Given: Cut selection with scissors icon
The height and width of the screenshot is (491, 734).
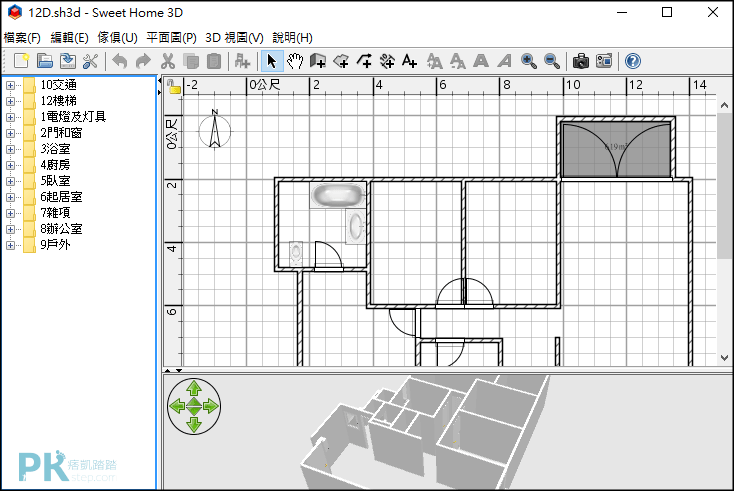Looking at the screenshot, I should click(168, 61).
